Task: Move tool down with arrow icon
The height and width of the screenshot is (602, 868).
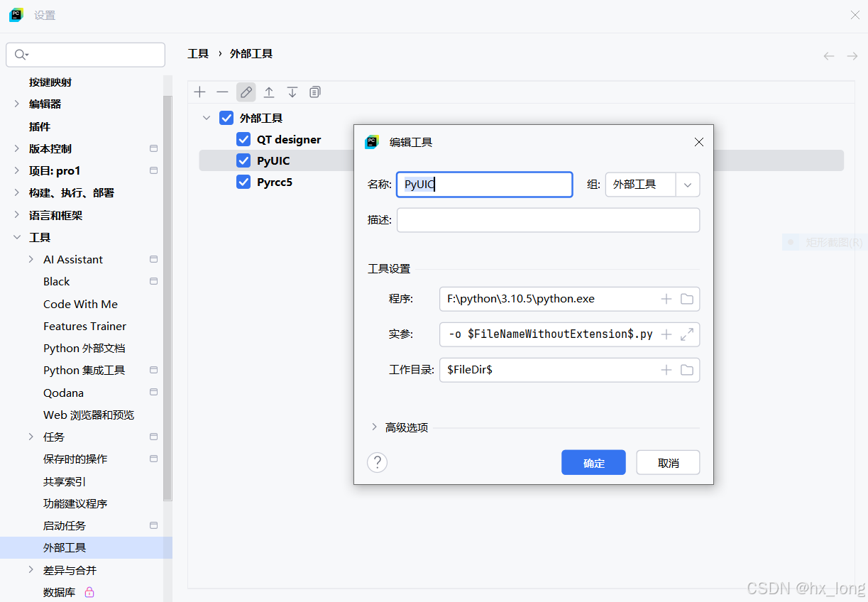Action: click(x=292, y=92)
